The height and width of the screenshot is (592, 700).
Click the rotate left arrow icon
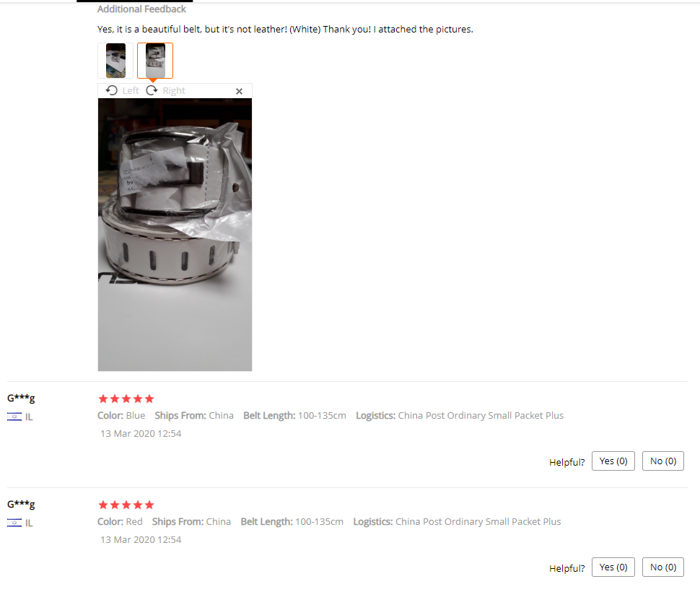pos(112,90)
